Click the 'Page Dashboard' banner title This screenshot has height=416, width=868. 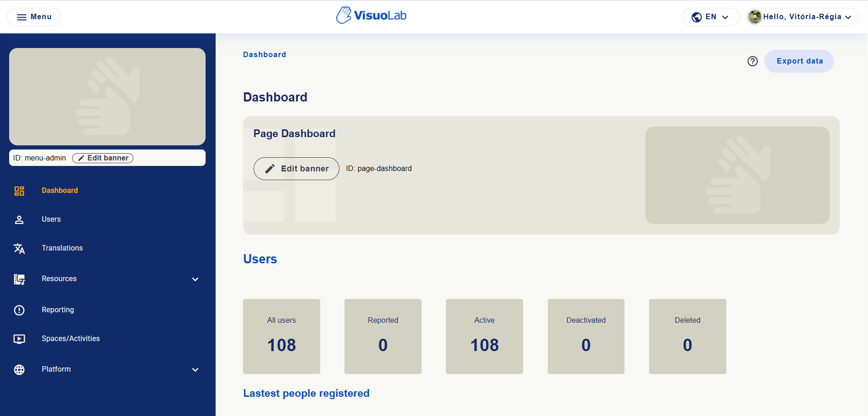point(294,133)
